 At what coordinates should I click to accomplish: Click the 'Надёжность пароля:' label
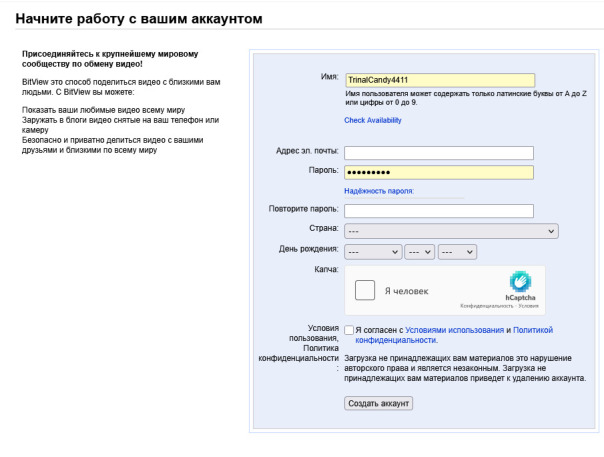379,191
